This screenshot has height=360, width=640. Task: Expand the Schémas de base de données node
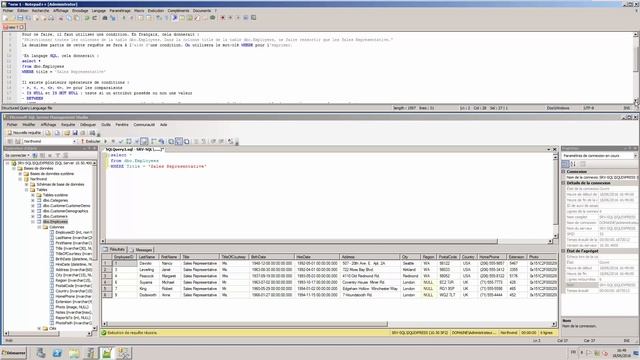coord(27,184)
